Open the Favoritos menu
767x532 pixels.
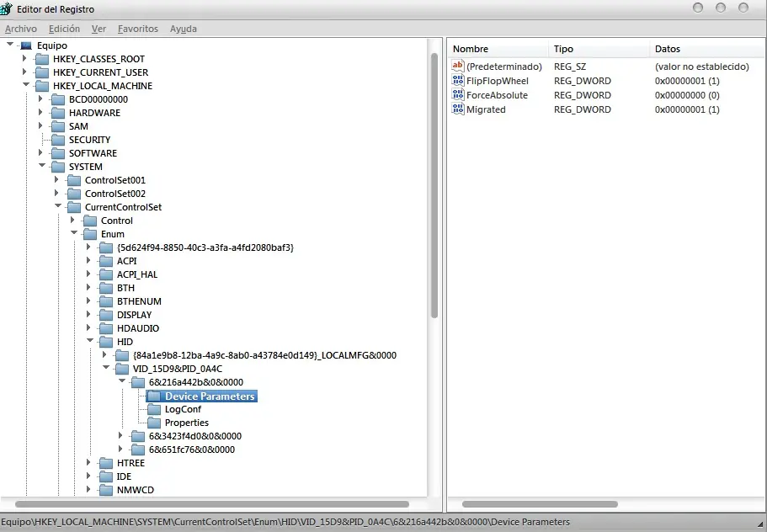pos(138,29)
